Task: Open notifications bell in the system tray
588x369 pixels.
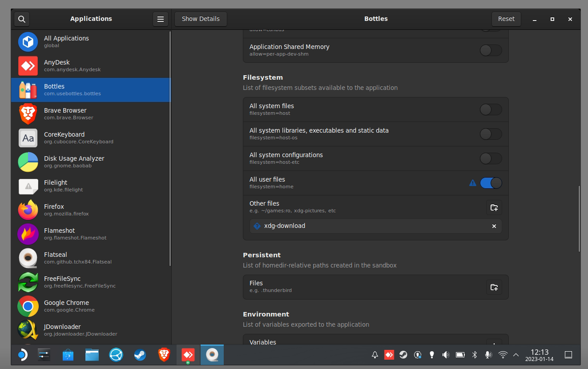Action: pos(375,355)
